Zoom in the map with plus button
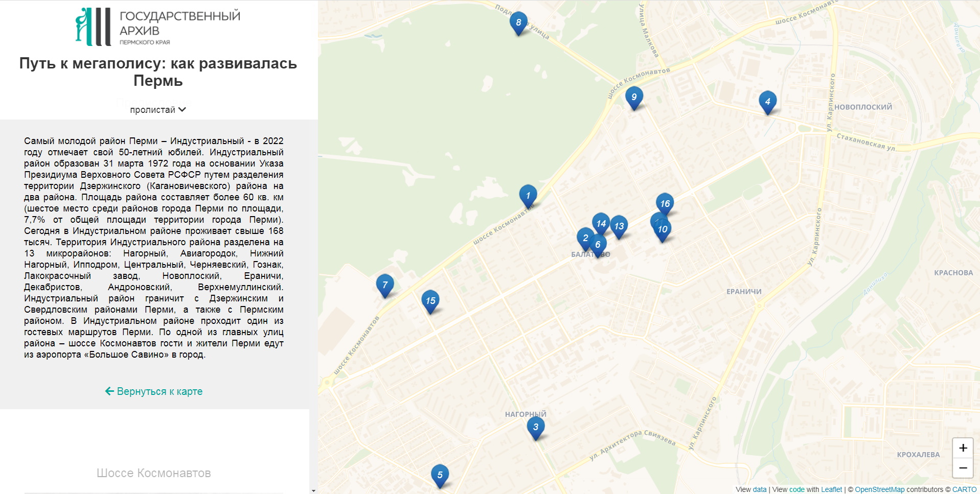Image resolution: width=980 pixels, height=494 pixels. [963, 448]
